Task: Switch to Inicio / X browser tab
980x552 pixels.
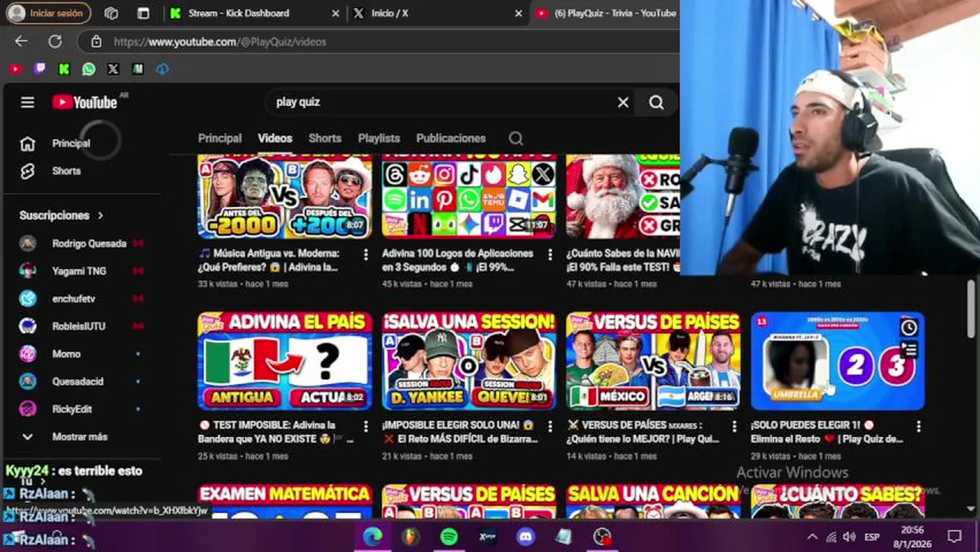Action: (x=438, y=13)
